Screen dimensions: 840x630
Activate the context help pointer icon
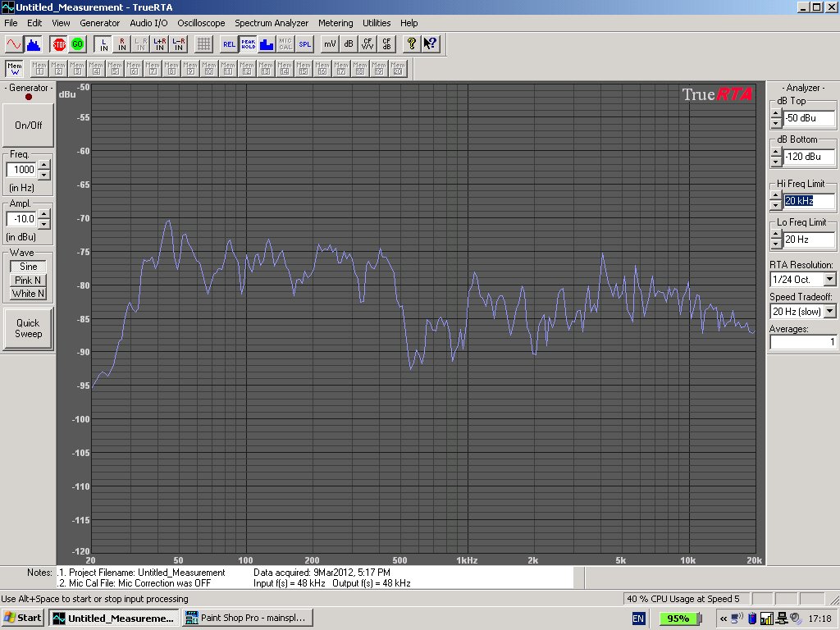430,44
